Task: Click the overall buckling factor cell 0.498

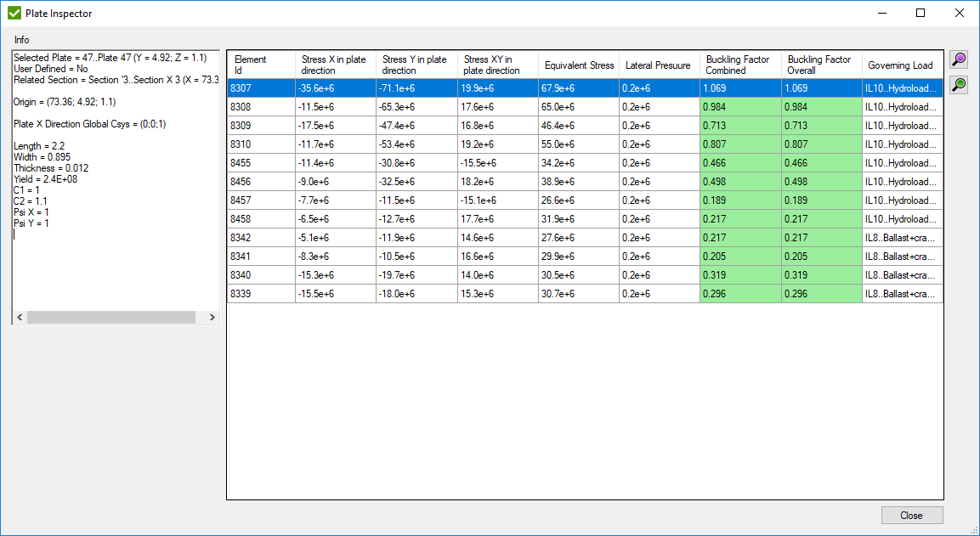Action: pyautogui.click(x=821, y=182)
